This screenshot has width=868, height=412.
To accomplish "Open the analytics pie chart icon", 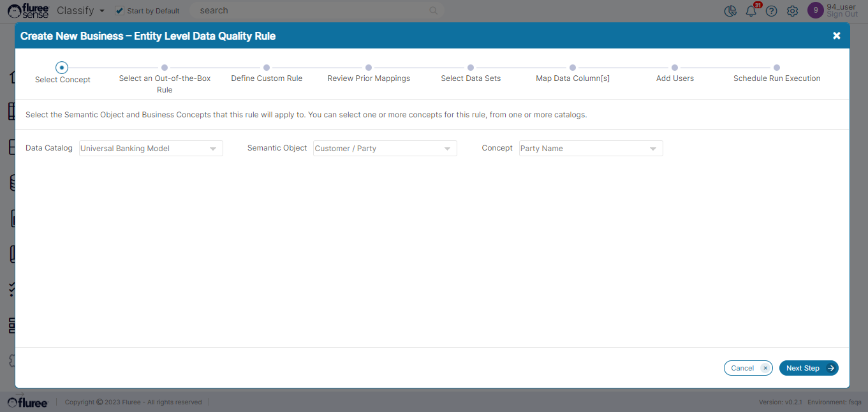I will point(730,11).
